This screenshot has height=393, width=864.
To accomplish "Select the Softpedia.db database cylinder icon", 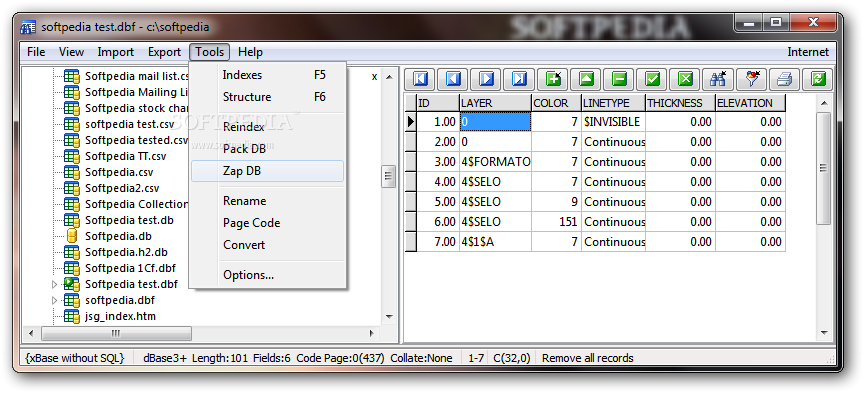I will pos(72,236).
